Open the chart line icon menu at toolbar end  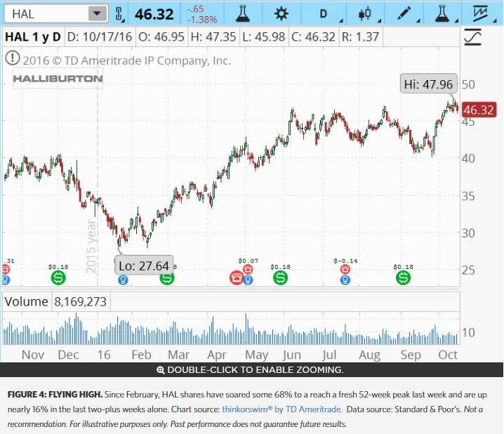481,14
